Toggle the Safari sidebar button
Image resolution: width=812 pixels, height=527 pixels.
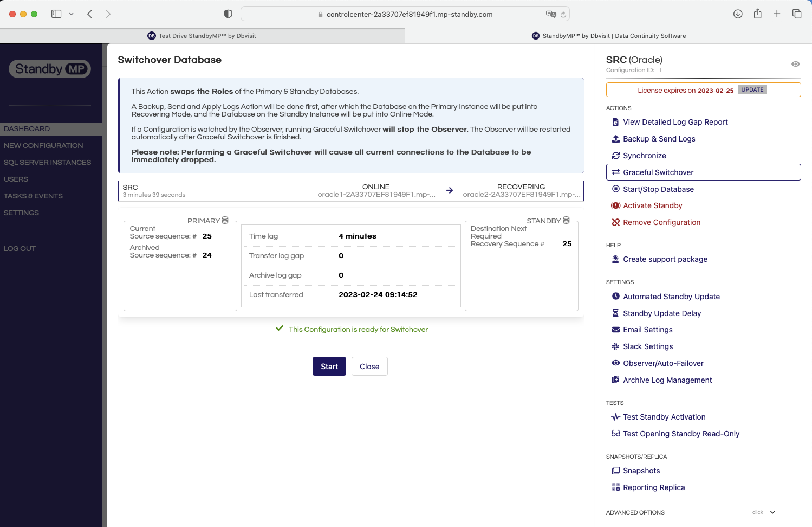tap(56, 14)
